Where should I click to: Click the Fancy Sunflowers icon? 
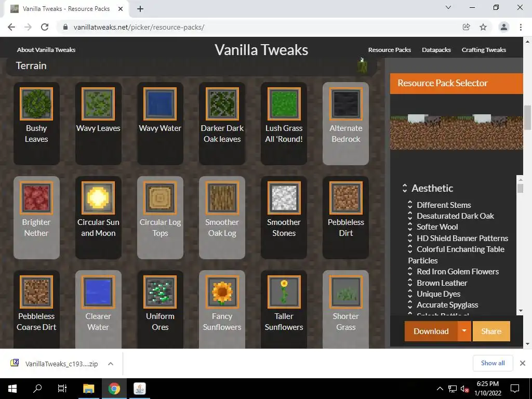pos(222,292)
